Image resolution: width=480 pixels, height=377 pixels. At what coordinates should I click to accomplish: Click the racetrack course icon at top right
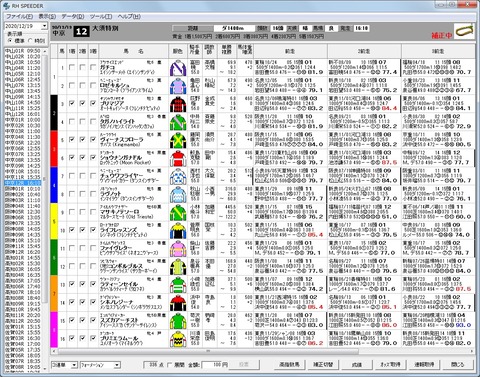(x=464, y=31)
